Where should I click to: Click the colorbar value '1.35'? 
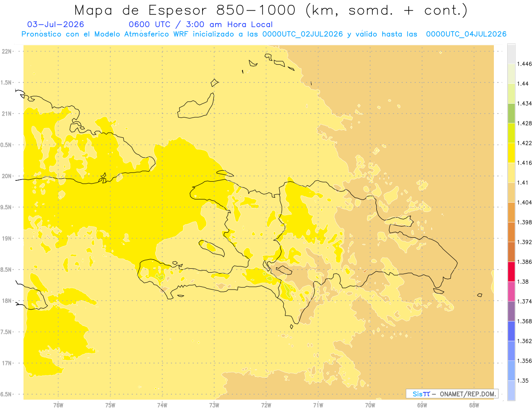(523, 380)
